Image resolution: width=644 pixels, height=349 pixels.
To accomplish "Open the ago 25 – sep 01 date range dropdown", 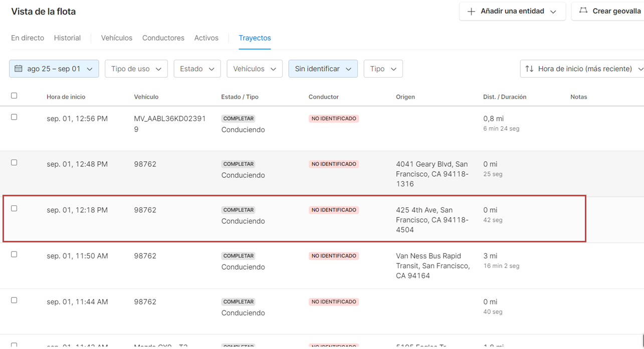I will pyautogui.click(x=54, y=69).
